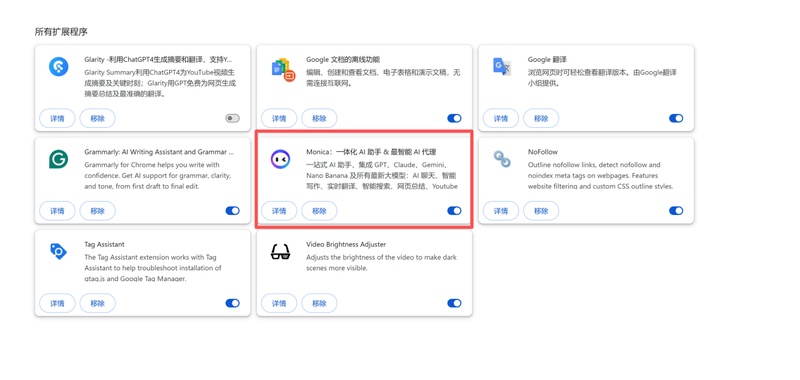Click the Glarity Summary description paragraph

pyautogui.click(x=160, y=83)
